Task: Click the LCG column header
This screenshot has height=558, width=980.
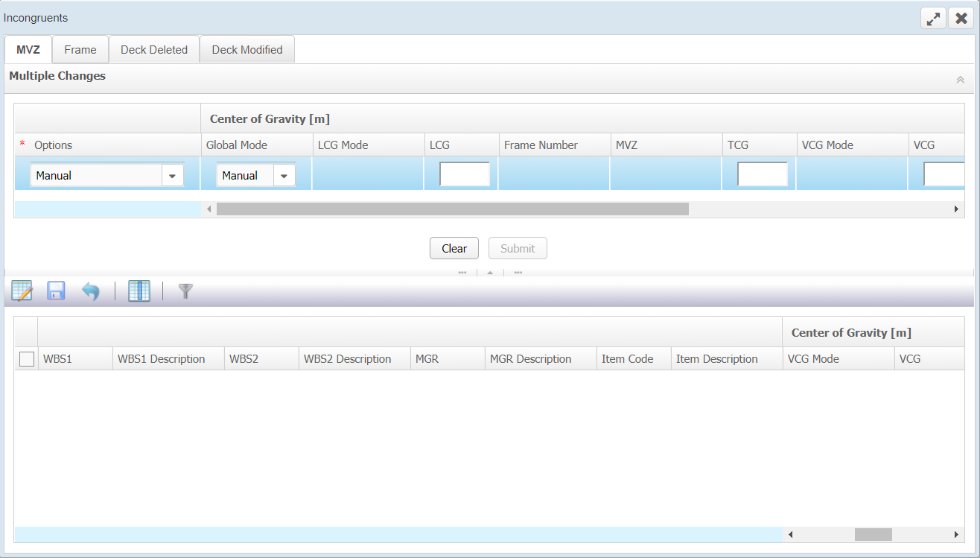Action: 461,145
